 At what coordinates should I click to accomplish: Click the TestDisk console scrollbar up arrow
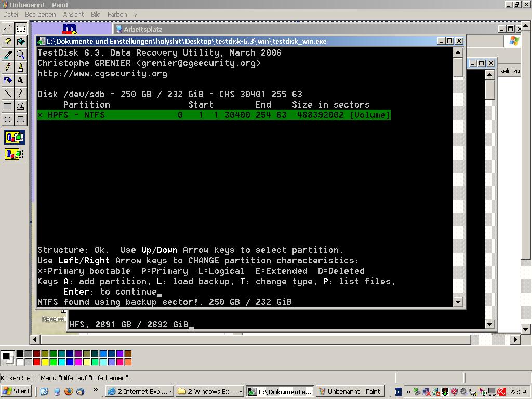click(458, 52)
